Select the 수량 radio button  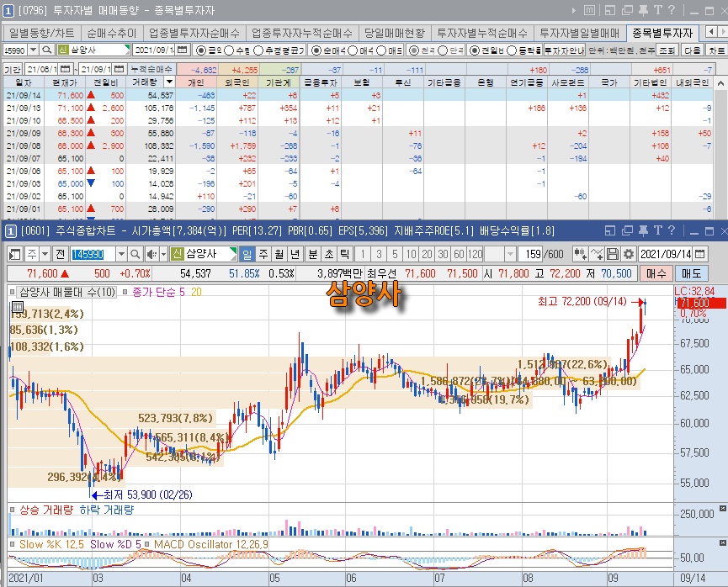[229, 50]
